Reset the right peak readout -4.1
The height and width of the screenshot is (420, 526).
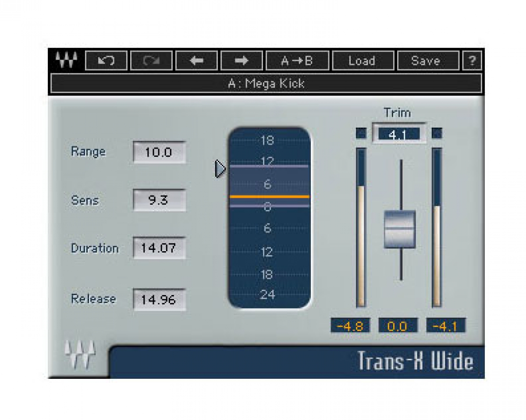(446, 326)
